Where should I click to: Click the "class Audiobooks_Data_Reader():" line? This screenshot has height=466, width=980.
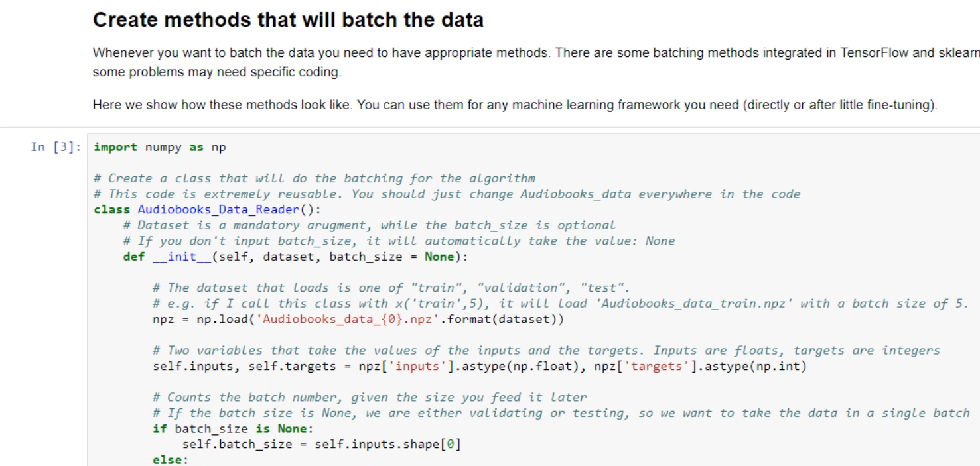[x=207, y=209]
